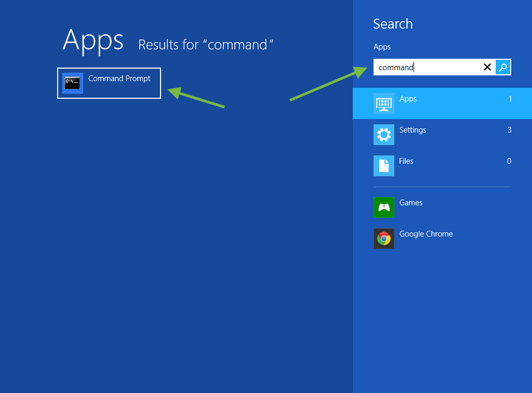This screenshot has width=532, height=393.
Task: Click the Games controller icon
Action: click(384, 207)
